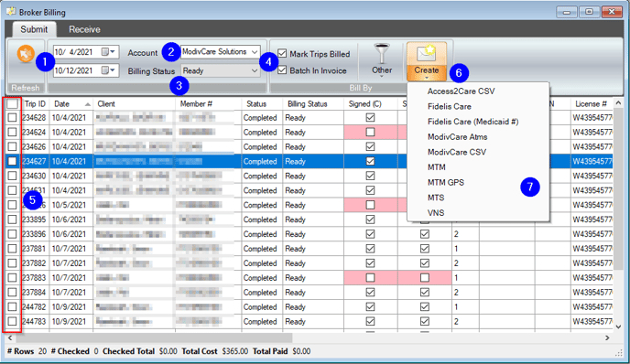Toggle Batch In Invoice checkbox
This screenshot has width=630, height=364.
coord(282,70)
